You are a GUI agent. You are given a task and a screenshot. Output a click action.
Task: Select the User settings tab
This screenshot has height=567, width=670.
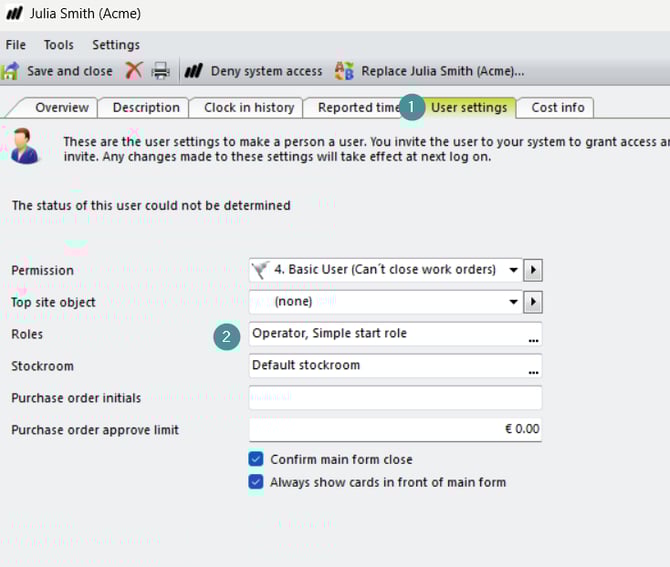point(469,107)
